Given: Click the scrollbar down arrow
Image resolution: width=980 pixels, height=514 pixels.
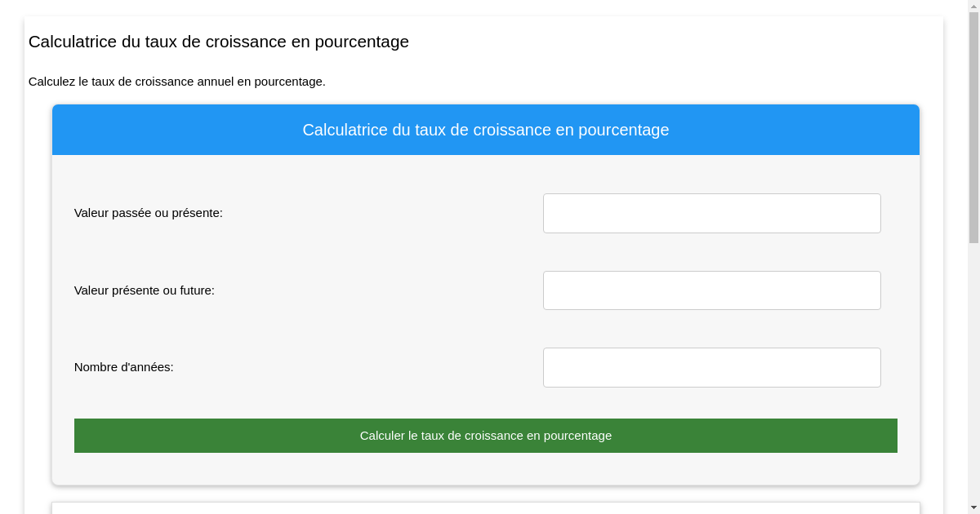Looking at the screenshot, I should click(x=973, y=507).
